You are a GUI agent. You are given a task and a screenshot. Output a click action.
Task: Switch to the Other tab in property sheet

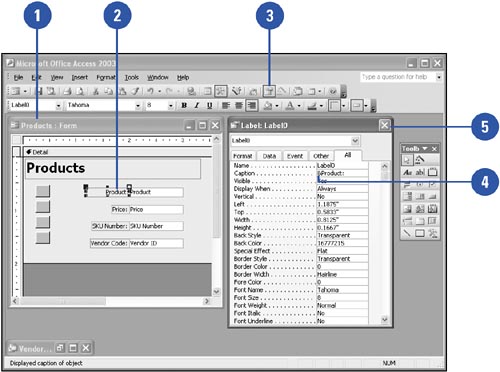tap(321, 156)
